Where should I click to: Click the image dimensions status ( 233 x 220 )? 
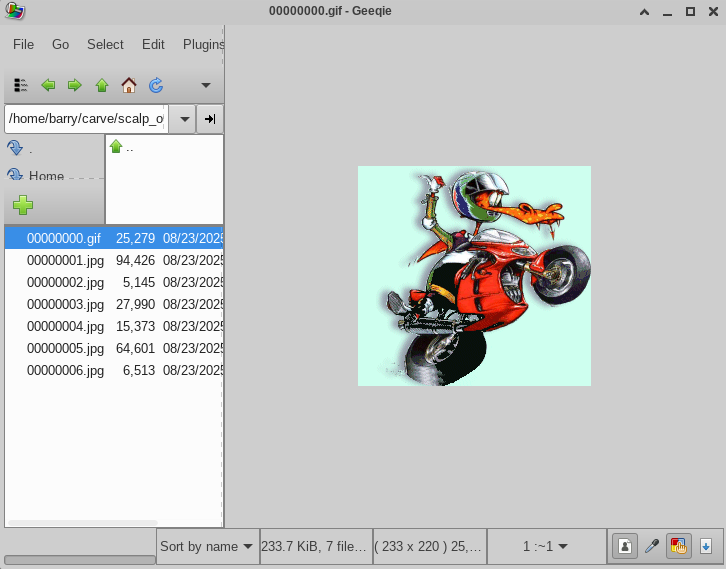click(x=429, y=546)
